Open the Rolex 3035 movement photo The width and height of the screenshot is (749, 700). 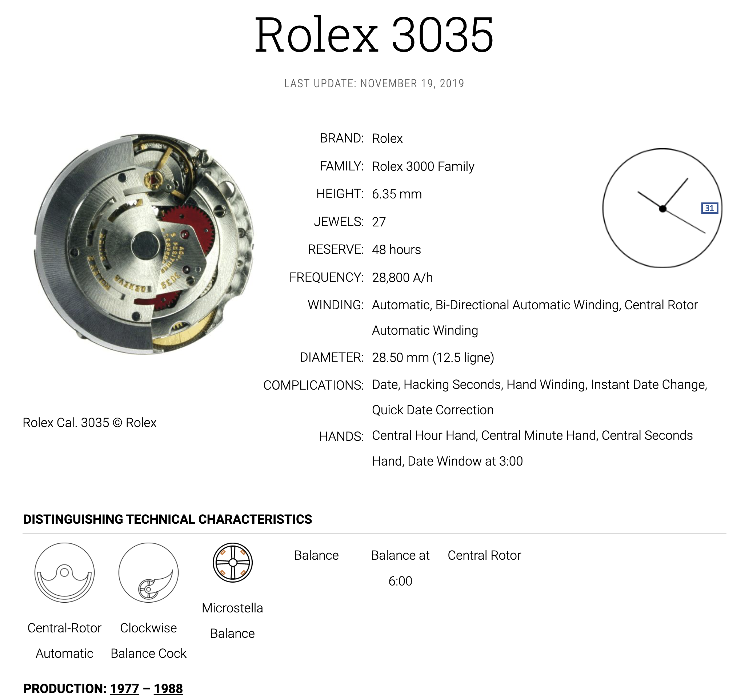(144, 244)
